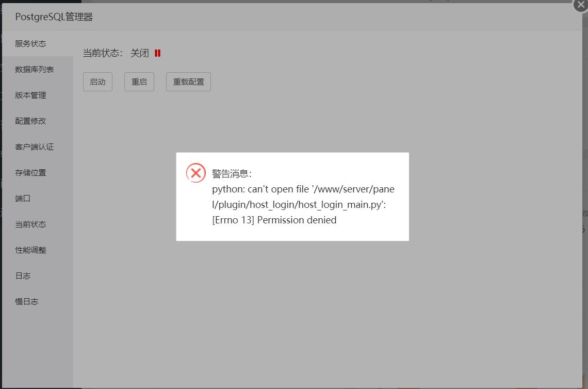Open the 日志 tab
Image resolution: width=588 pixels, height=389 pixels.
coord(38,276)
